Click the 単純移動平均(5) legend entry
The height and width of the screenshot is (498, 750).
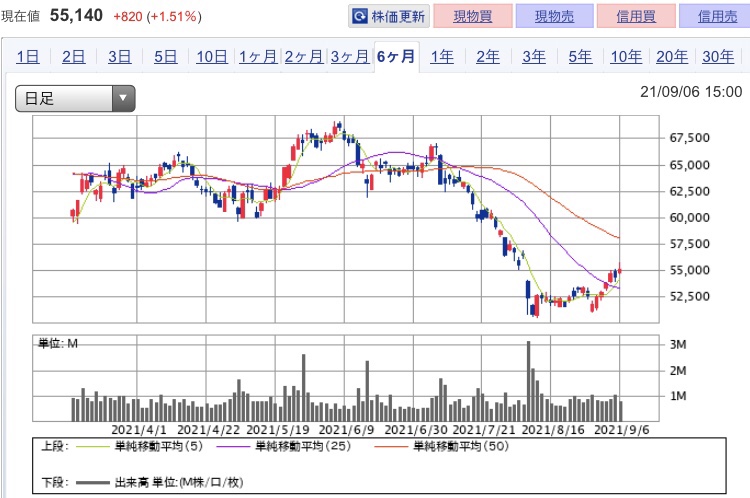[159, 446]
